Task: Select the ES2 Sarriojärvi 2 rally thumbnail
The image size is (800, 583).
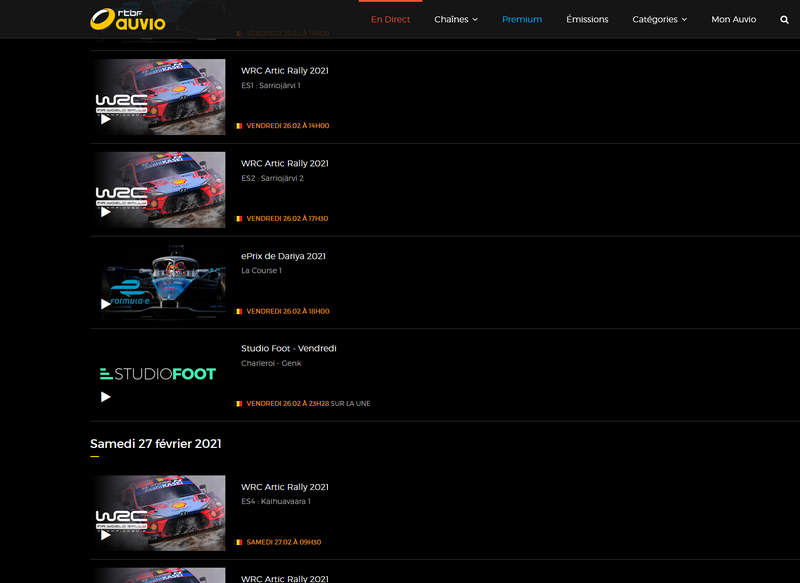Action: coord(159,190)
